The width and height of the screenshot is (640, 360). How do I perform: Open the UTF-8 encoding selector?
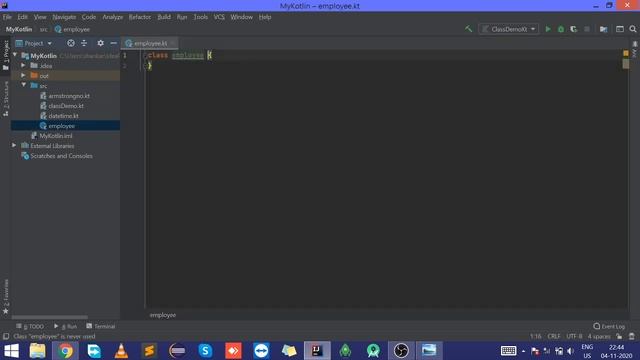[x=574, y=336]
